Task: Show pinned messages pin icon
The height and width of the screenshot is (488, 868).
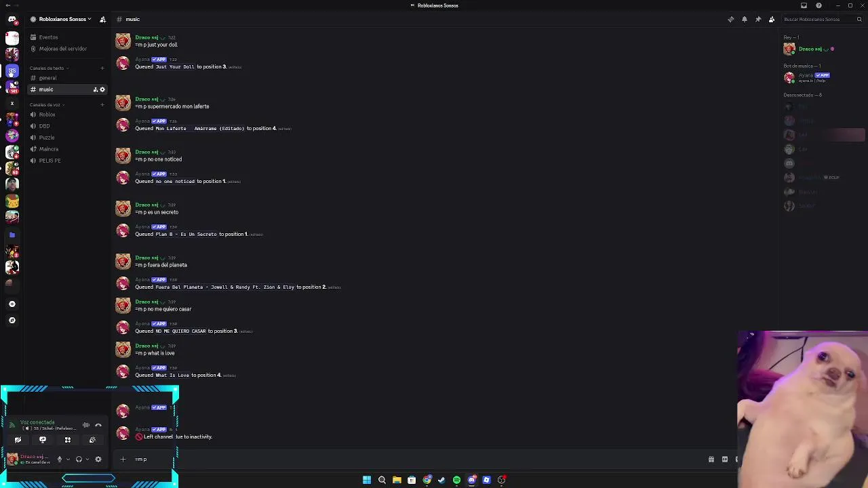Action: point(757,19)
